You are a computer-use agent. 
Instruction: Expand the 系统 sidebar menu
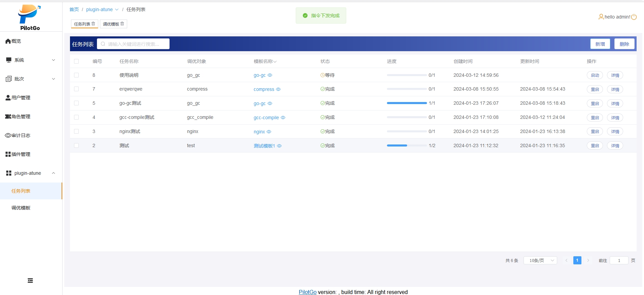point(30,60)
